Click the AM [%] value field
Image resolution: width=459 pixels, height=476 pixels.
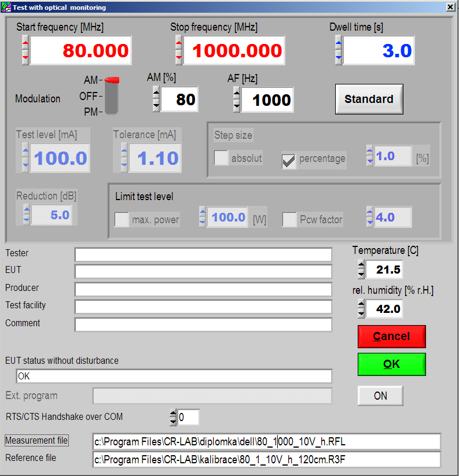(x=179, y=99)
